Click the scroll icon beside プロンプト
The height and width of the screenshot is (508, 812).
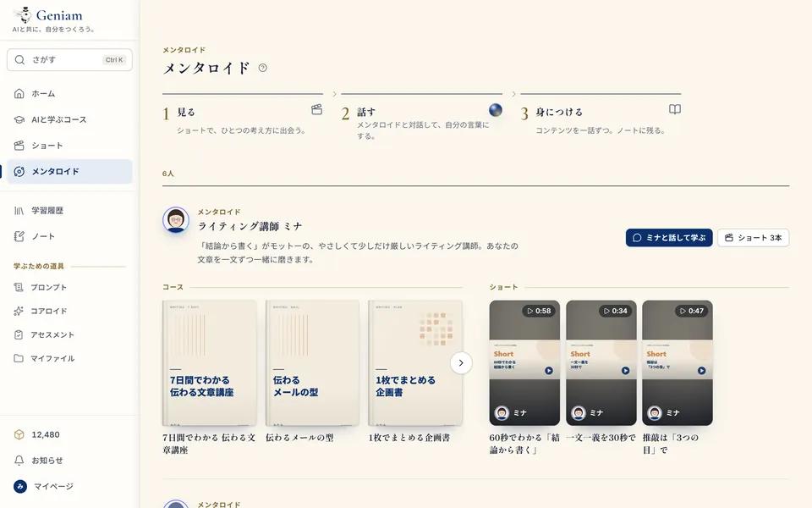pyautogui.click(x=19, y=287)
